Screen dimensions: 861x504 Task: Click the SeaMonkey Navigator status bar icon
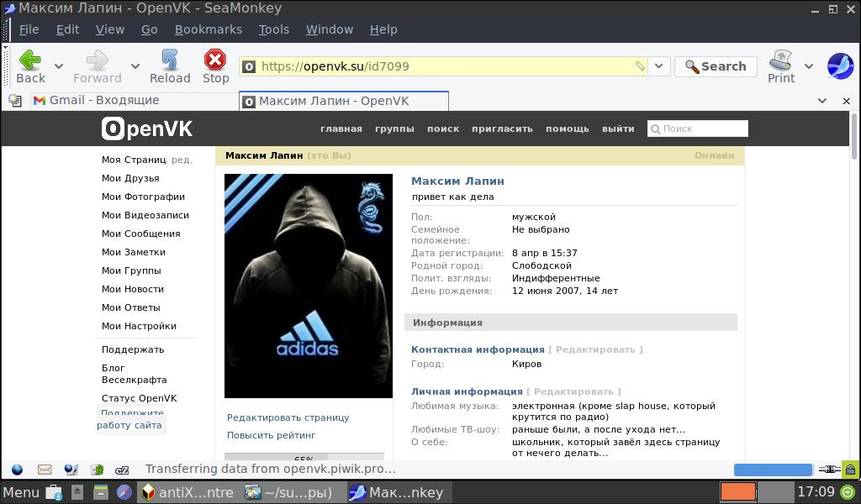[18, 470]
